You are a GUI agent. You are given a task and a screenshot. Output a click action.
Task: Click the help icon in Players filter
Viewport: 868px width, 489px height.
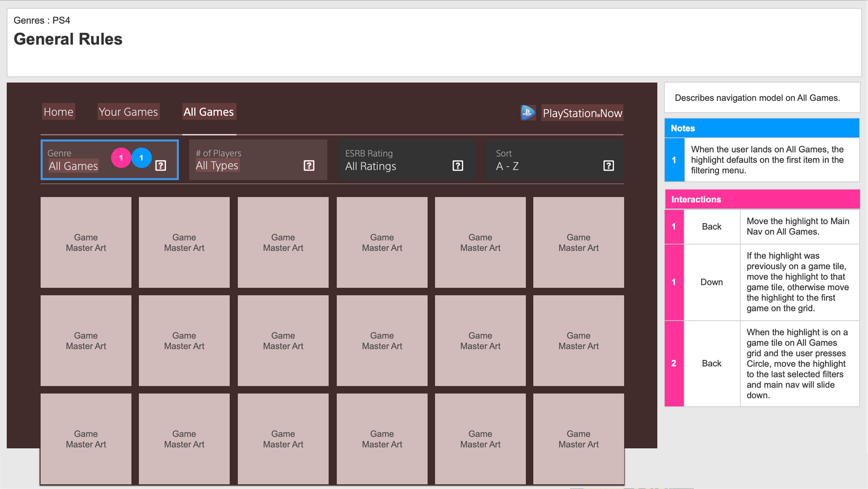309,166
